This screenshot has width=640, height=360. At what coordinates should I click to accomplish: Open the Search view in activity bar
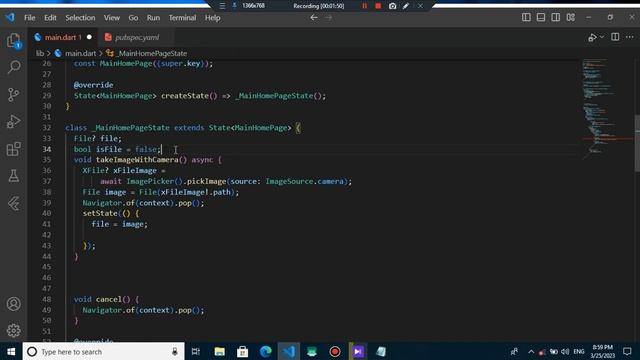click(x=13, y=67)
